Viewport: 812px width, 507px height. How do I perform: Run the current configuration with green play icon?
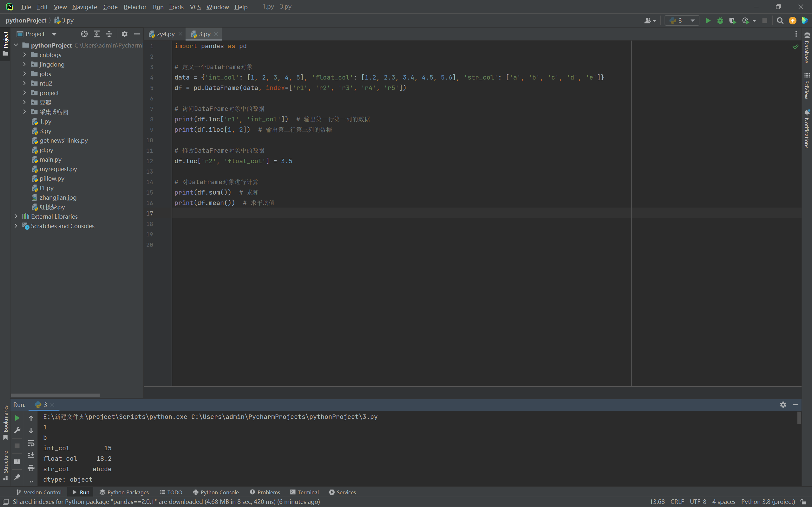(x=708, y=21)
